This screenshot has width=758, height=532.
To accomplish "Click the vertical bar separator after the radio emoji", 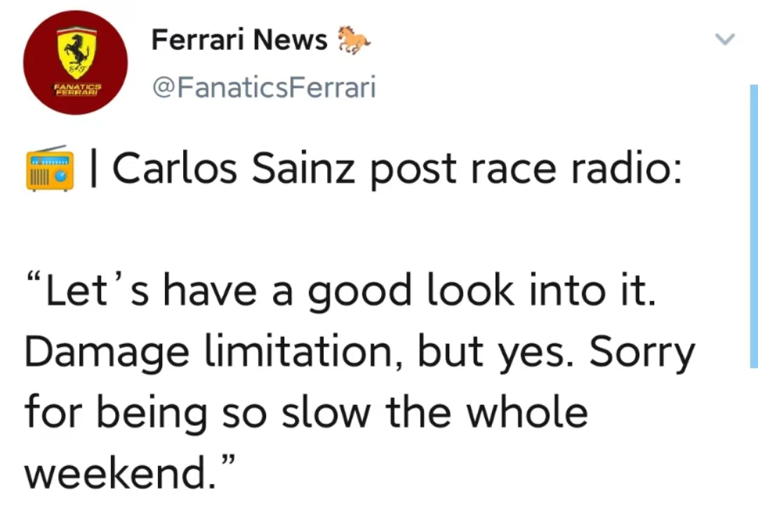I will (x=94, y=168).
